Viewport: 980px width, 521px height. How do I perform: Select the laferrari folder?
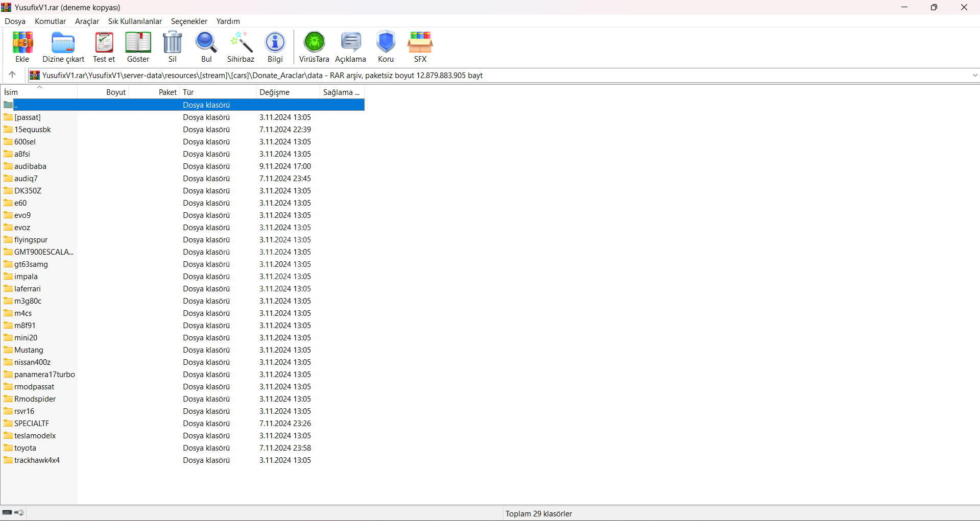click(x=28, y=289)
